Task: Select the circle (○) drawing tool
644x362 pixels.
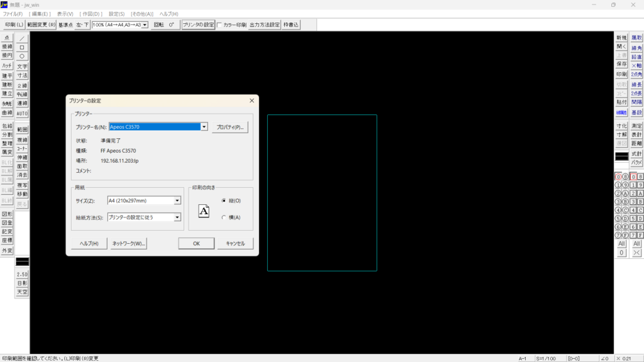Action: [x=22, y=56]
